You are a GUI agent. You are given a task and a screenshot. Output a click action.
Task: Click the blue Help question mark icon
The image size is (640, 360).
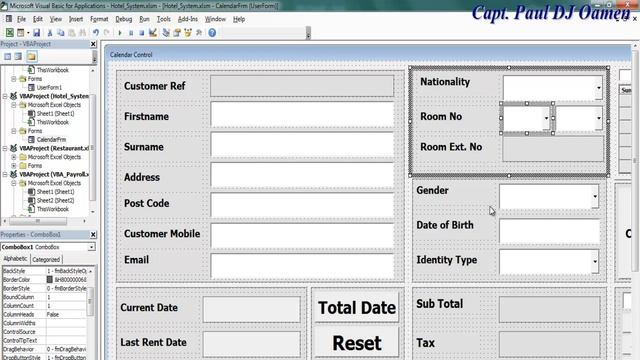click(x=212, y=33)
